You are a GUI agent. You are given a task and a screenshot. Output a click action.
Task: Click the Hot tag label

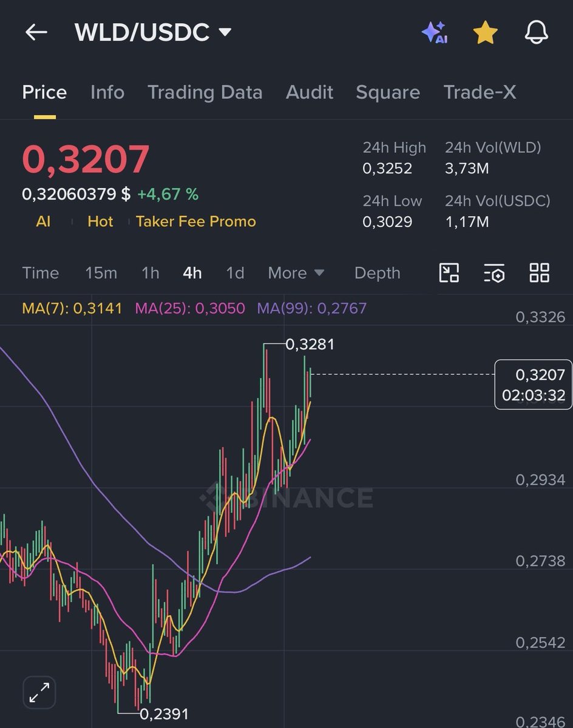coord(100,221)
